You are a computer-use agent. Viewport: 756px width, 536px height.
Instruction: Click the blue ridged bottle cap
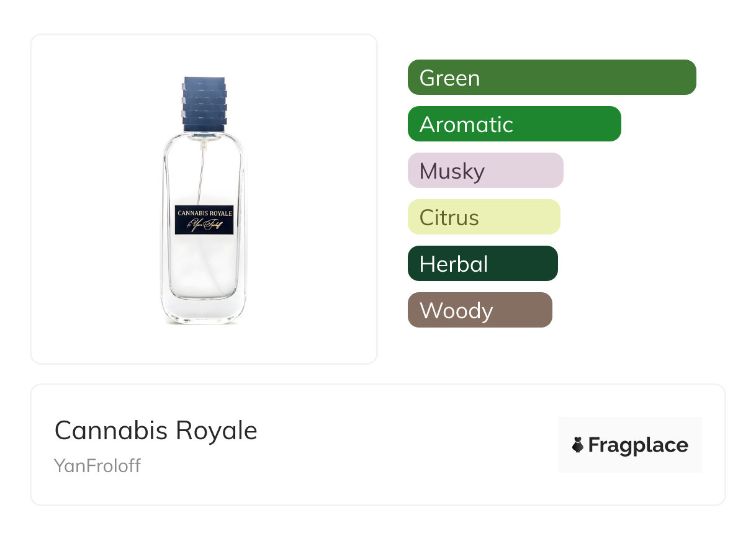coord(204,104)
